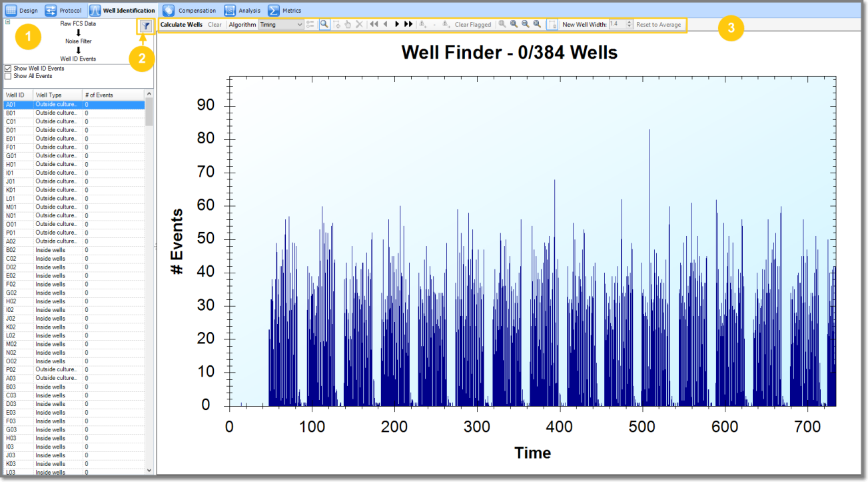The height and width of the screenshot is (482, 868).
Task: Jump to first well using double-left arrows
Action: (374, 25)
